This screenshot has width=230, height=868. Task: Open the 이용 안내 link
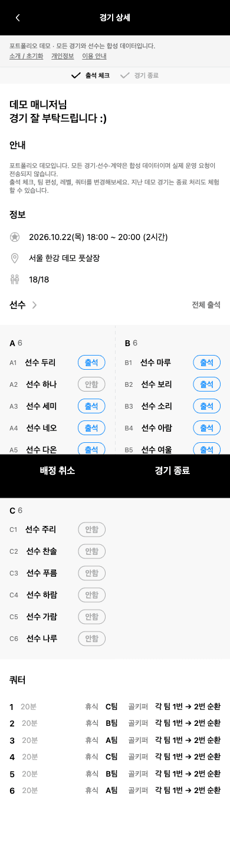[x=94, y=56]
